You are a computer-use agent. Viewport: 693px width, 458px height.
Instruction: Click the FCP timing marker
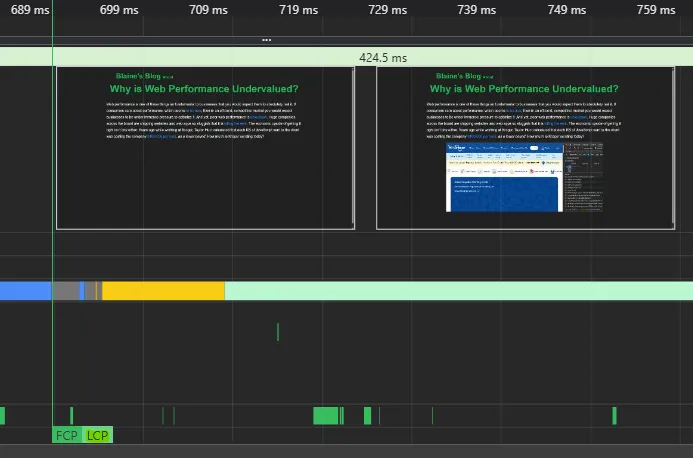(x=67, y=435)
